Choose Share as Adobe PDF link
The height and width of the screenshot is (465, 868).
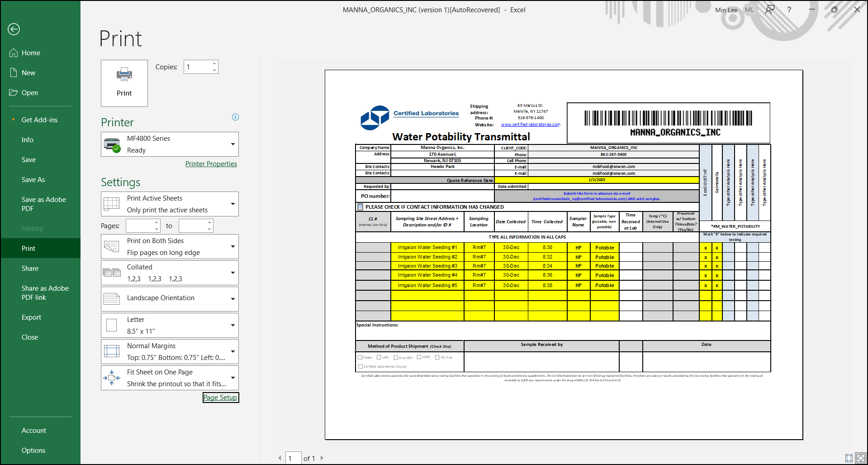[40, 293]
